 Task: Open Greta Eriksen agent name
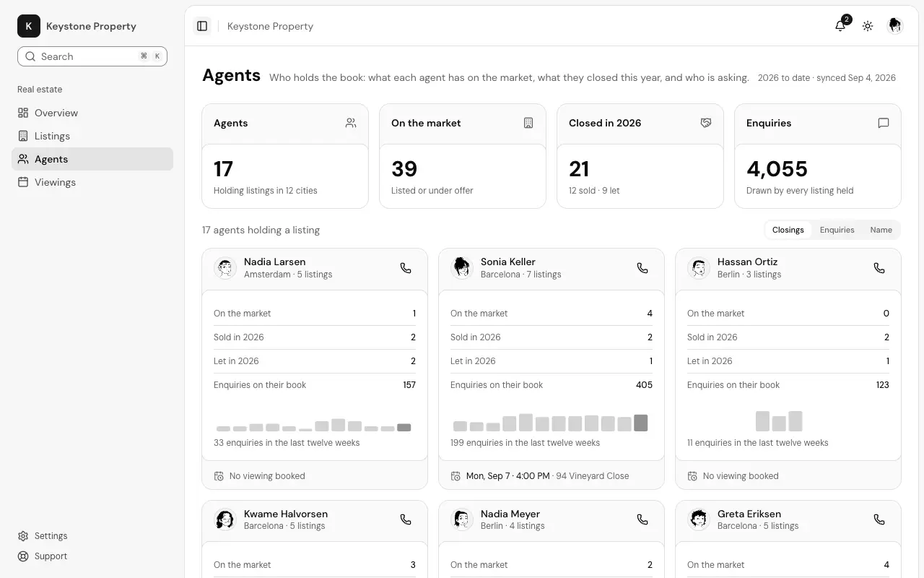pyautogui.click(x=749, y=514)
